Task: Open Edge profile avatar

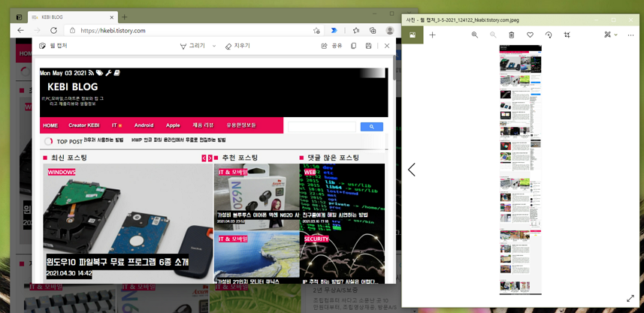Action: [x=390, y=30]
